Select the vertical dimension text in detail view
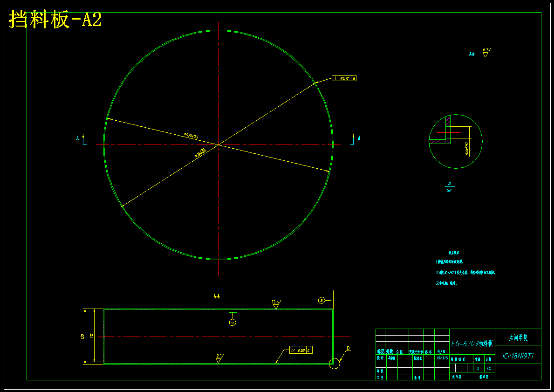 (467, 149)
